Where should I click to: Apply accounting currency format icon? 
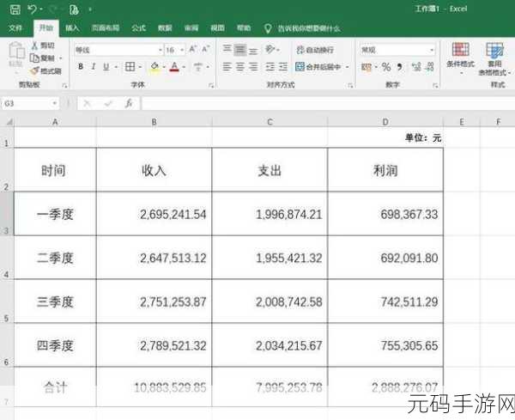[x=367, y=67]
